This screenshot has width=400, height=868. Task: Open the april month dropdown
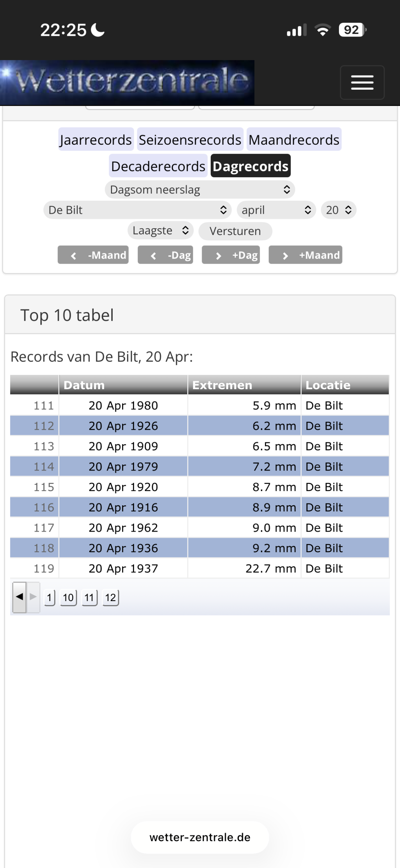click(x=276, y=210)
